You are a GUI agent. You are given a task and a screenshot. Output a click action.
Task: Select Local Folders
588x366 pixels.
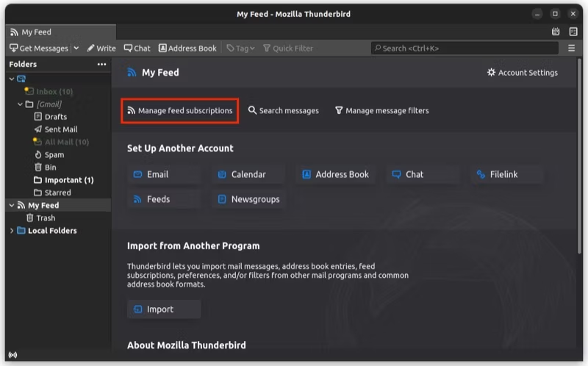pyautogui.click(x=47, y=231)
